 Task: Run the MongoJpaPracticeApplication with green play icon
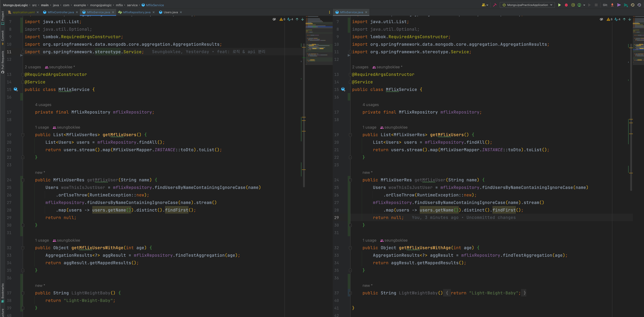coord(560,5)
